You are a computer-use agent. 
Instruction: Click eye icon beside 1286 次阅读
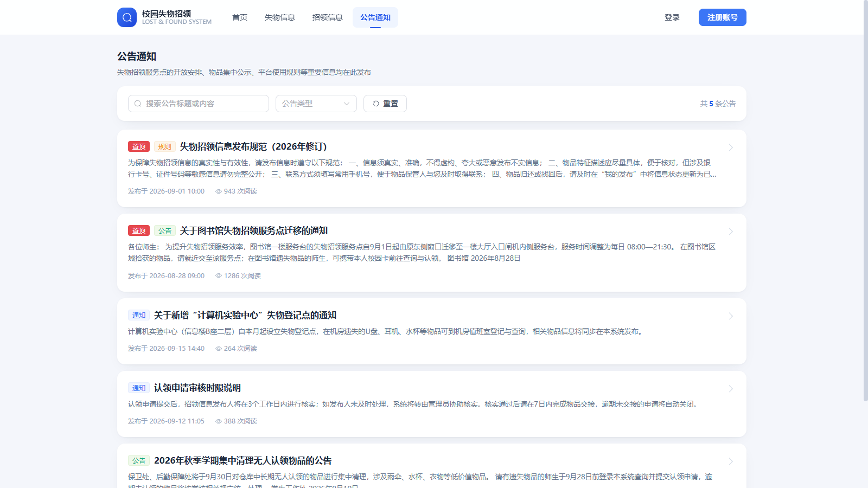click(x=219, y=276)
